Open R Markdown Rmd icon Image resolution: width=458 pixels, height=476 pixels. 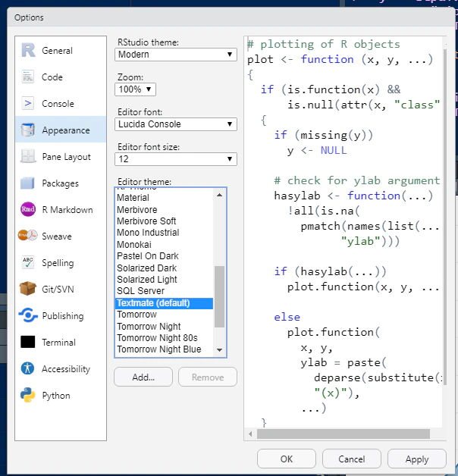tap(28, 209)
